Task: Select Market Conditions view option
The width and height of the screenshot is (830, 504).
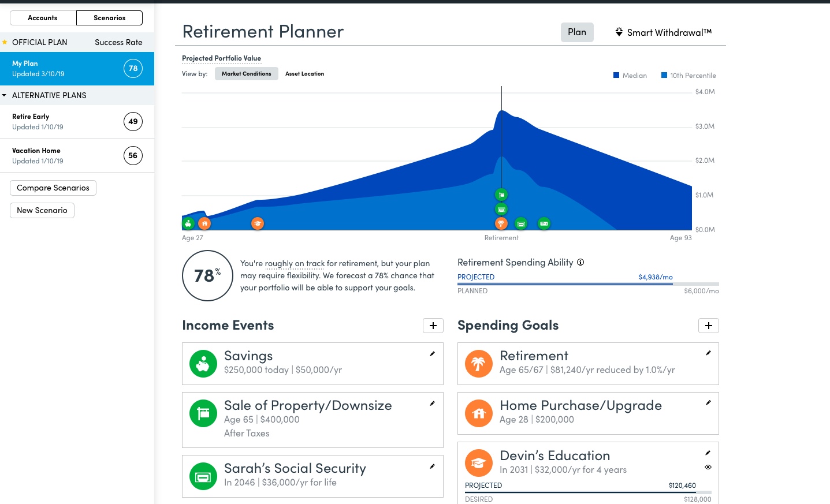Action: tap(246, 74)
